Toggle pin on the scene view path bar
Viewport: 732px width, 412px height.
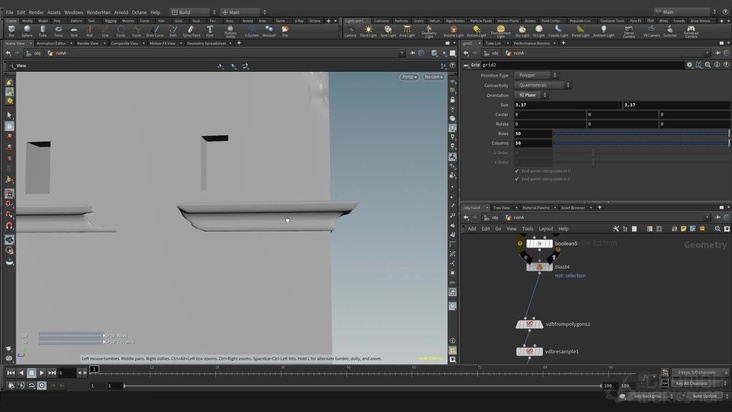[x=412, y=53]
